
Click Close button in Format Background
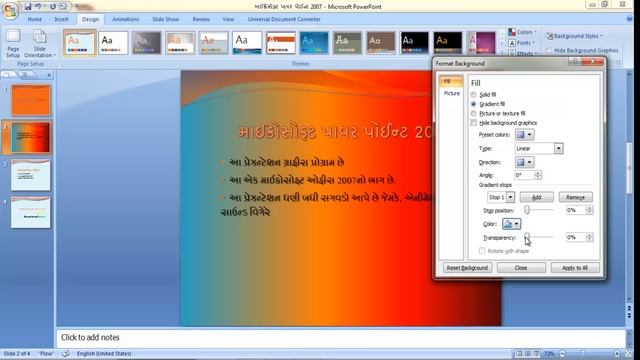coord(521,268)
